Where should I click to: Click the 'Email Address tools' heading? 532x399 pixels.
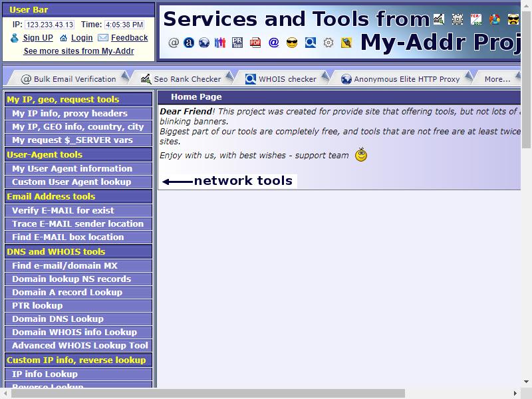pos(78,196)
